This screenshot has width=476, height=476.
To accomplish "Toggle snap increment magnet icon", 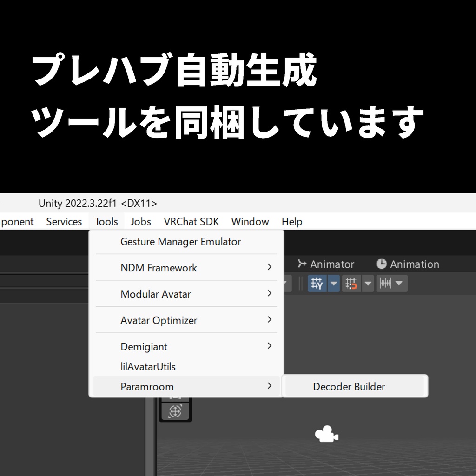I will 351,284.
